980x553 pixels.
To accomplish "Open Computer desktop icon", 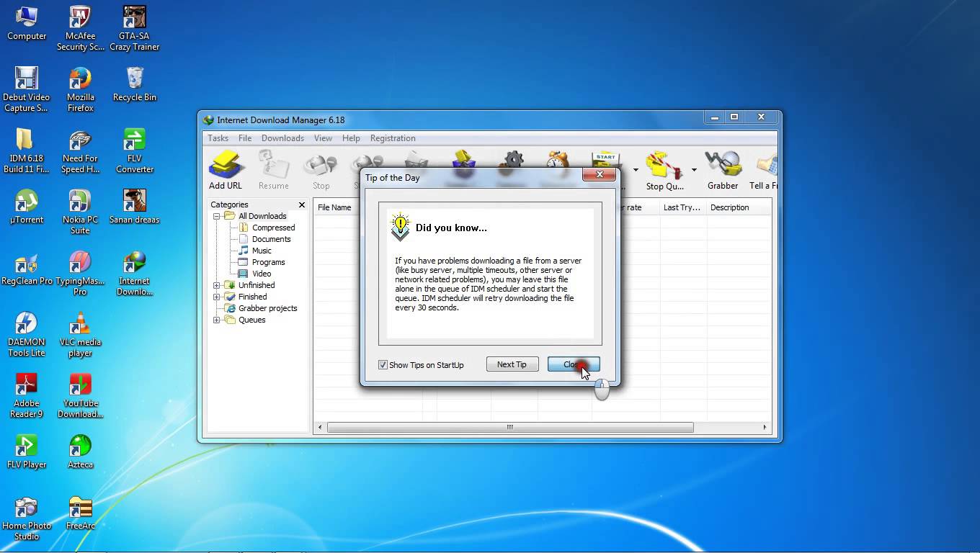I will 27,24.
